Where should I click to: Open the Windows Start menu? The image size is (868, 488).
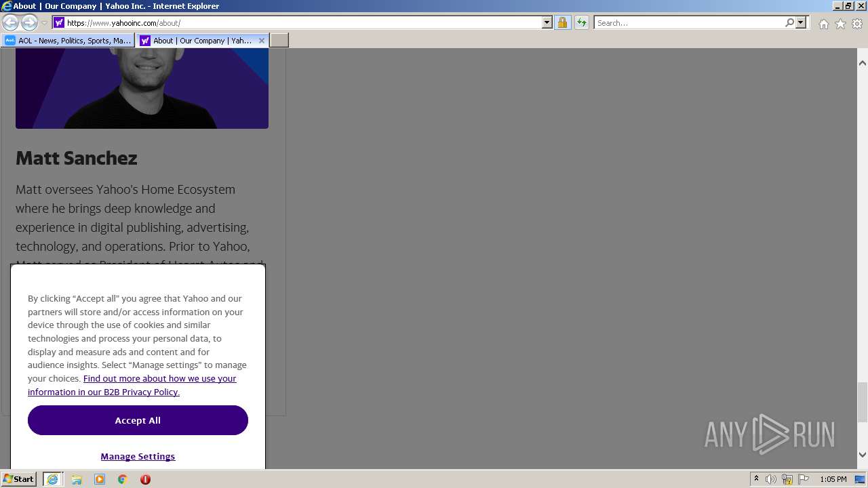click(x=18, y=479)
